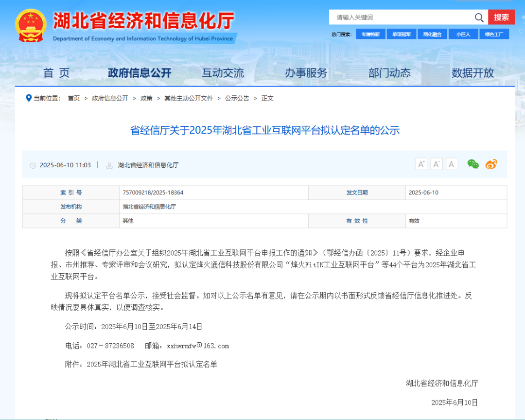Navigate to 公示公告 in the breadcrumb
This screenshot has width=525, height=420.
pyautogui.click(x=237, y=98)
